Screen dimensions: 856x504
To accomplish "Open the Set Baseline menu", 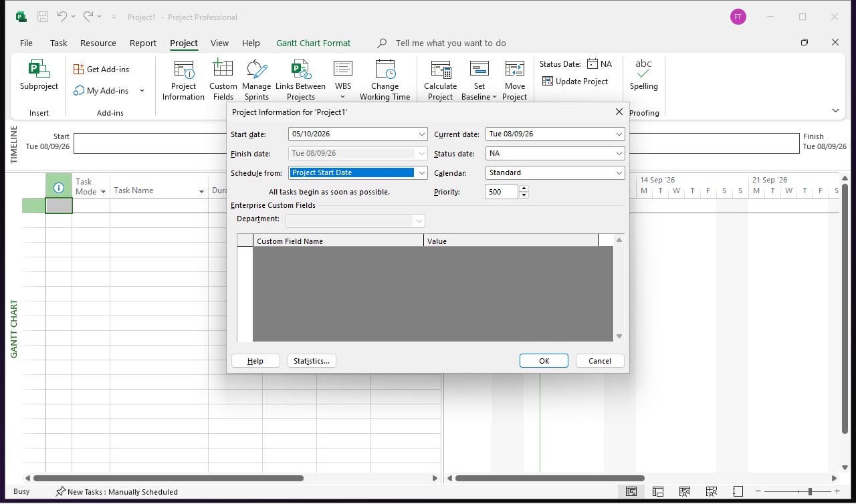I will pyautogui.click(x=479, y=80).
